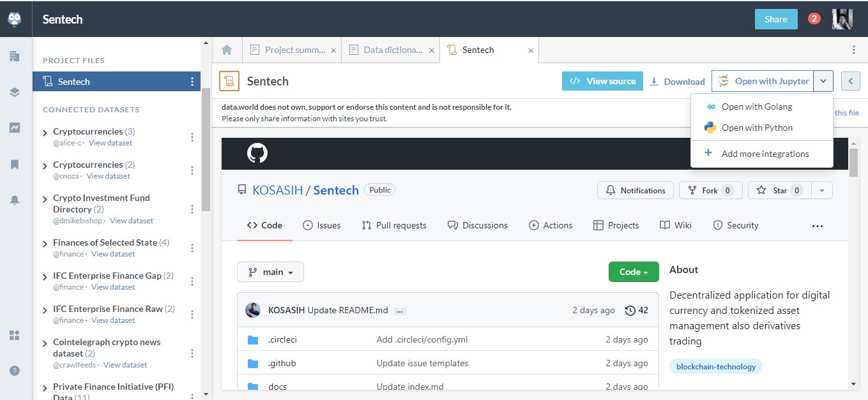Open the green Code dropdown button
This screenshot has height=400, width=868.
tap(634, 272)
